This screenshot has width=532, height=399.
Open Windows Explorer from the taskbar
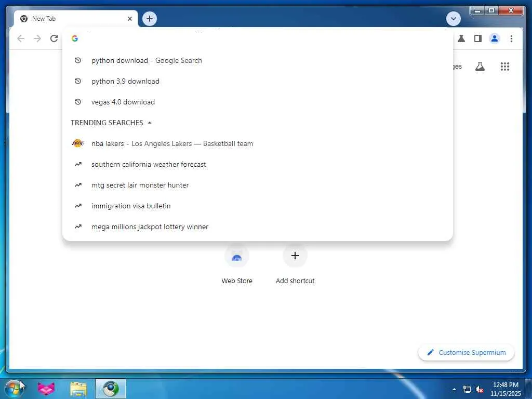78,389
